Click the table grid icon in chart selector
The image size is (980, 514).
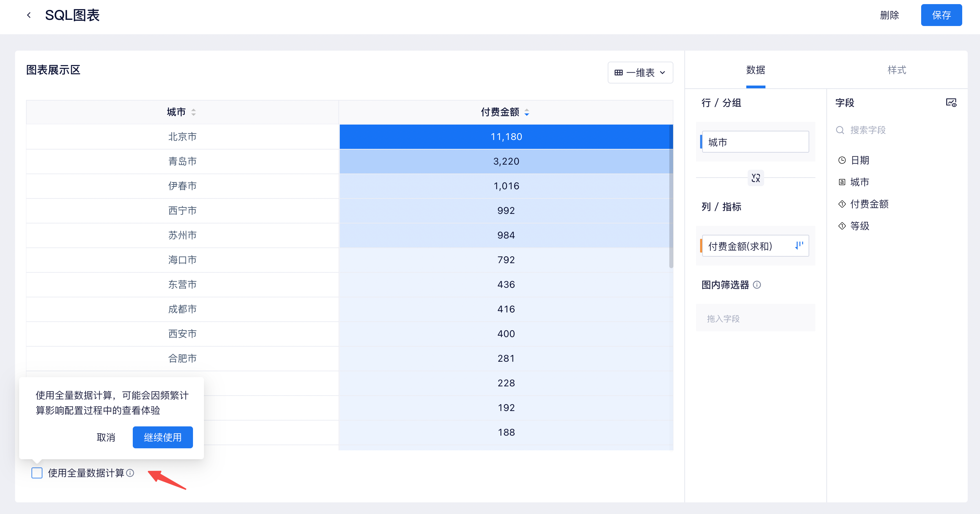[x=619, y=73]
